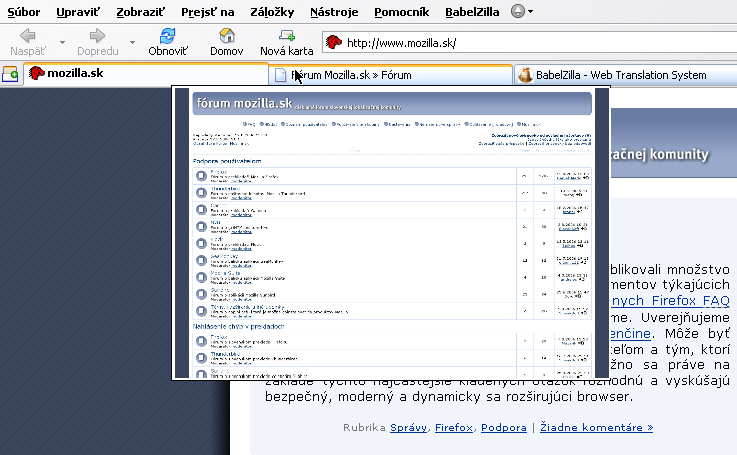Open the Podpora category link
The height and width of the screenshot is (455, 737).
[x=504, y=427]
